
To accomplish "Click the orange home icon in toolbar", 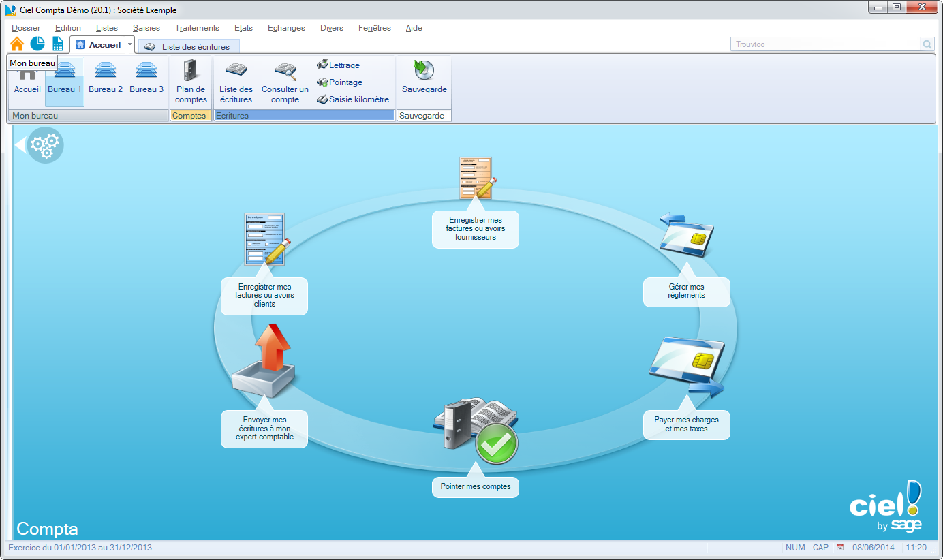I will (17, 44).
